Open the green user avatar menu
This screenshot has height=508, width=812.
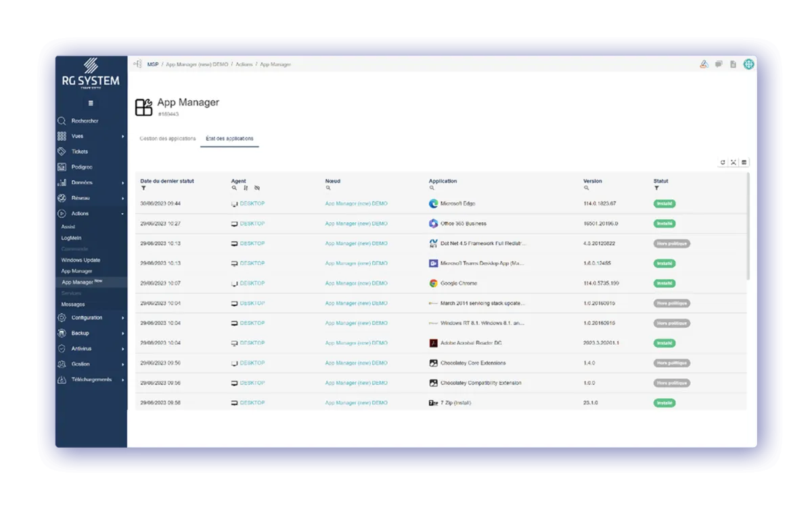(748, 64)
